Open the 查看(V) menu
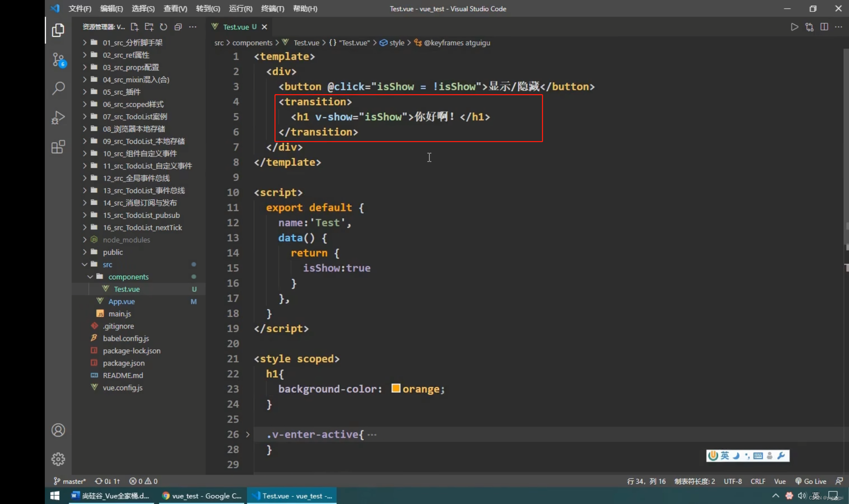 (x=175, y=9)
